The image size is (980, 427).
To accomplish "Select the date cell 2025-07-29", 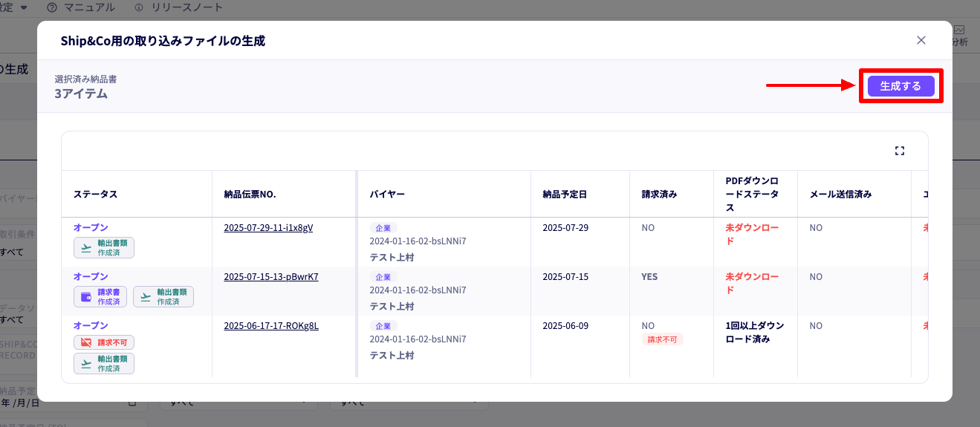I will (565, 227).
